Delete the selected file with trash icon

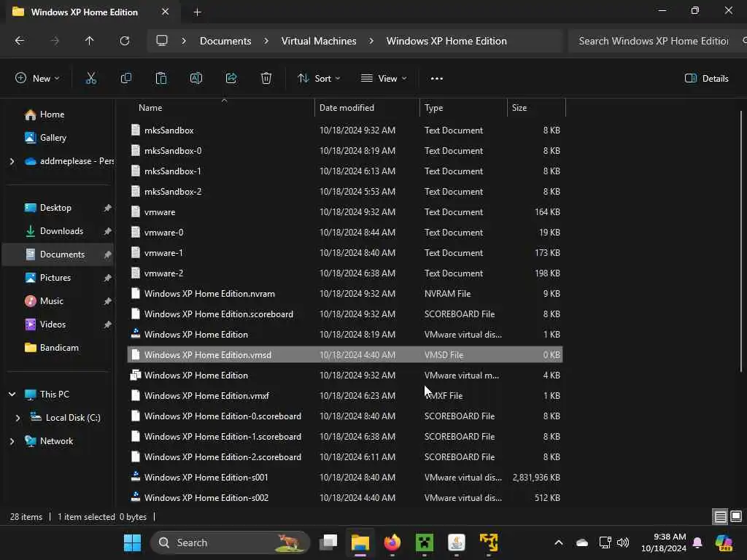point(266,79)
